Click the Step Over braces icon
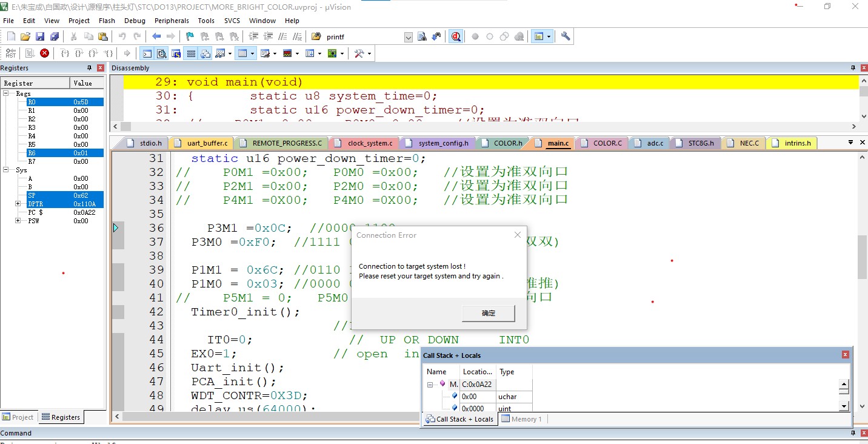 (x=79, y=53)
